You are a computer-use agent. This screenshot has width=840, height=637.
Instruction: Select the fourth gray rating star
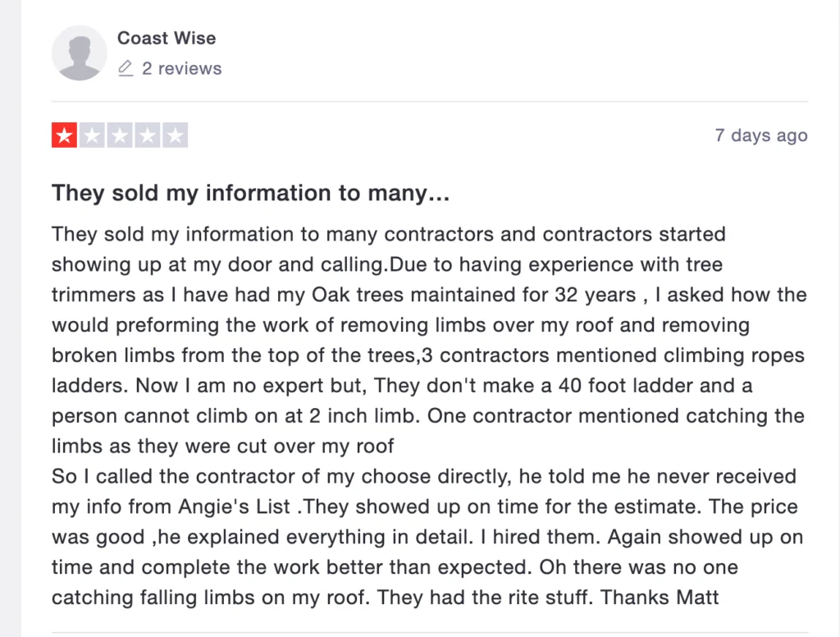[x=148, y=135]
